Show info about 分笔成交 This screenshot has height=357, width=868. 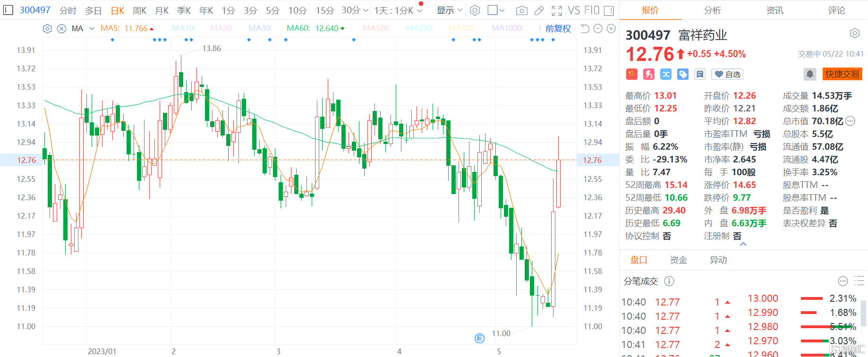669,281
